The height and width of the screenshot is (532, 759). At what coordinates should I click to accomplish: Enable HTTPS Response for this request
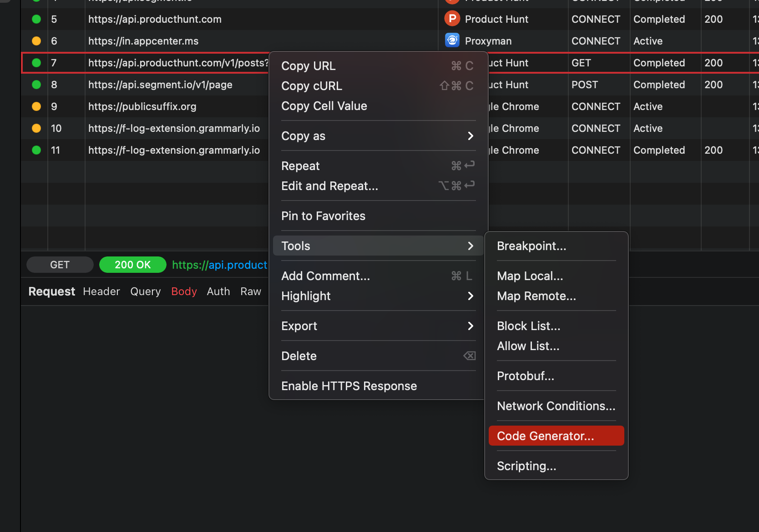[x=349, y=386]
